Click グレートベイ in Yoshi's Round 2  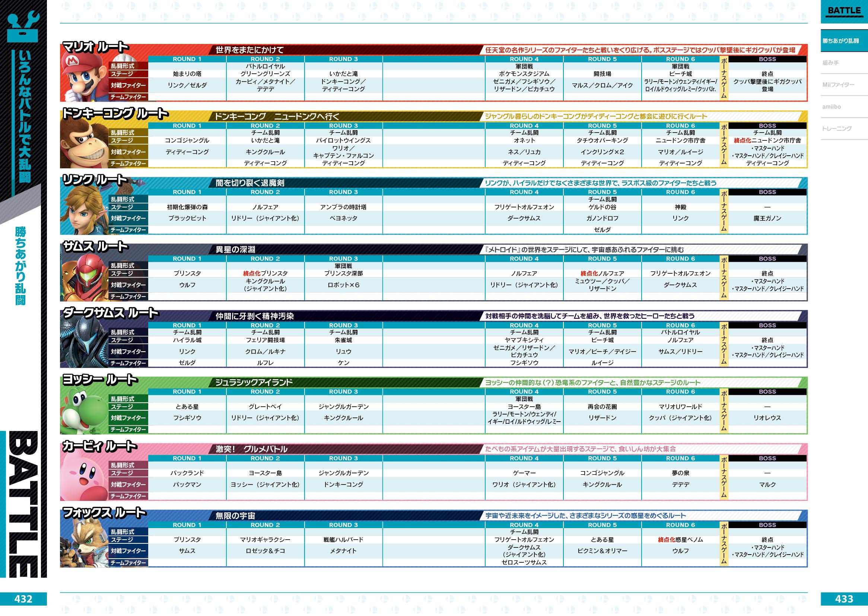click(x=265, y=407)
